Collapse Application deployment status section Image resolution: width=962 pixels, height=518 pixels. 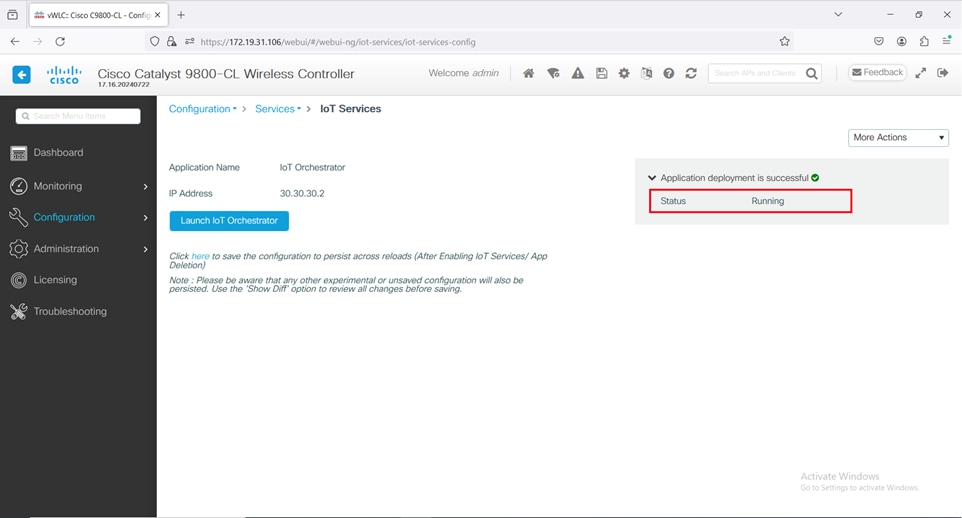(x=652, y=178)
